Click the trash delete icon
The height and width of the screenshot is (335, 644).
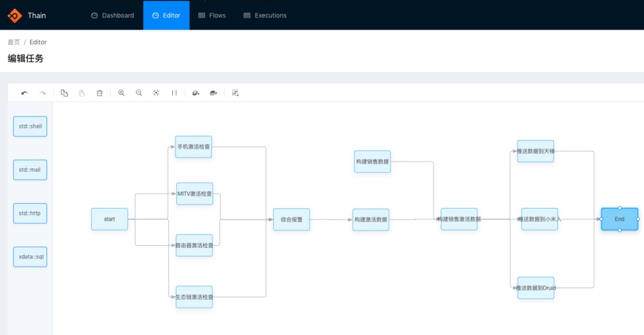(99, 93)
